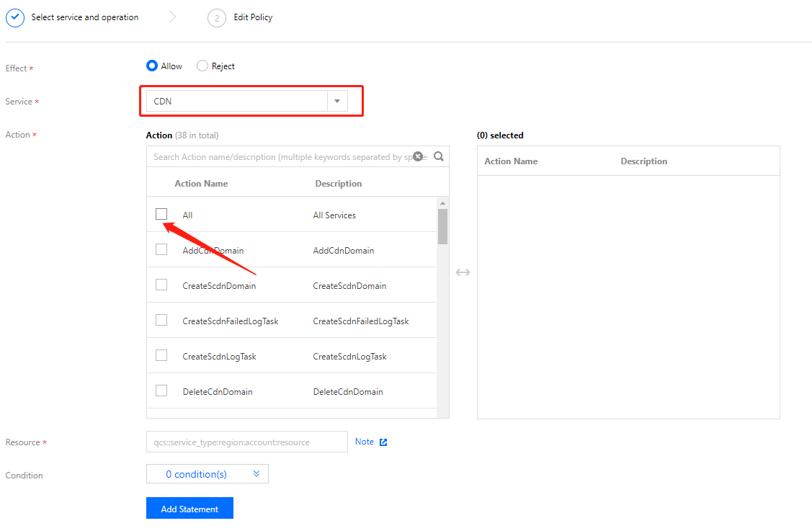This screenshot has height=531, width=812.
Task: Clear the action search field
Action: 418,156
